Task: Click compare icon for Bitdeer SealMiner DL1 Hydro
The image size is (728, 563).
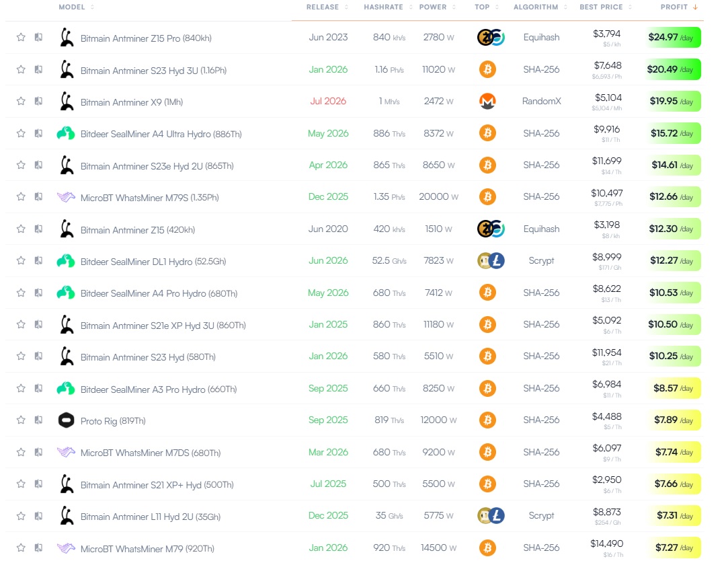Action: point(38,260)
